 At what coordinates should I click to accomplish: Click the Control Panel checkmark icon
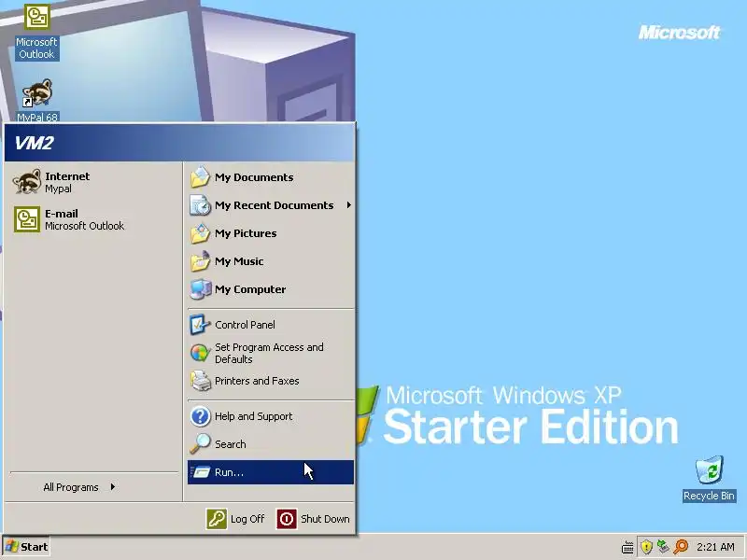(200, 325)
